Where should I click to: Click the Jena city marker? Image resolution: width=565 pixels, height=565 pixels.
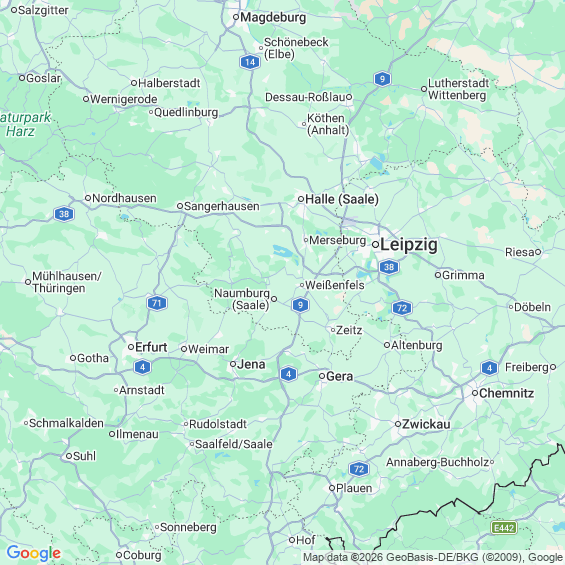(x=233, y=364)
